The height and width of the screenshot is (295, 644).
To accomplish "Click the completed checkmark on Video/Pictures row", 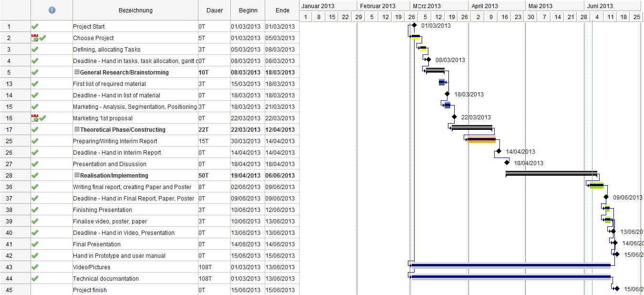I will 35,267.
